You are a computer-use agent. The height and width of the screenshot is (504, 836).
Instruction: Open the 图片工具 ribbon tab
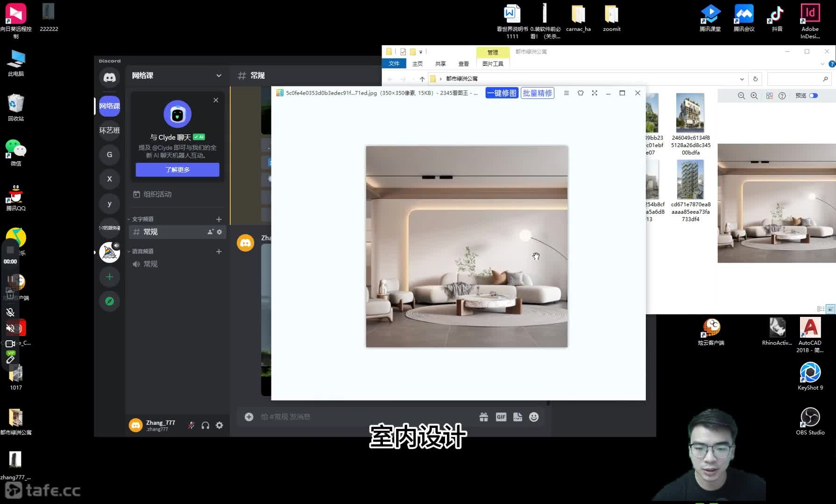(493, 63)
